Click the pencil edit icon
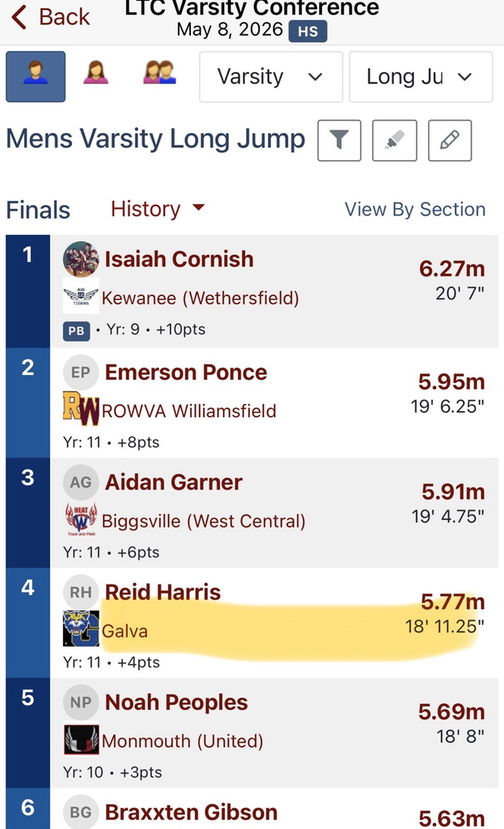Viewport: 504px width, 829px height. [x=450, y=140]
